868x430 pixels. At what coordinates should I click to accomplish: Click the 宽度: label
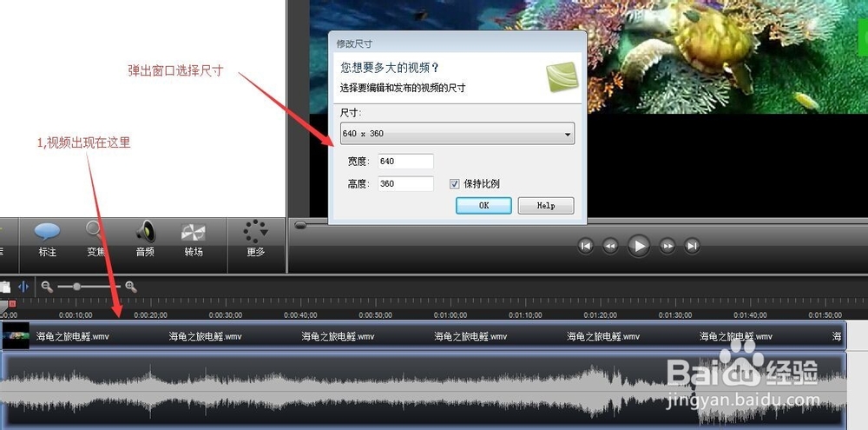(x=358, y=162)
